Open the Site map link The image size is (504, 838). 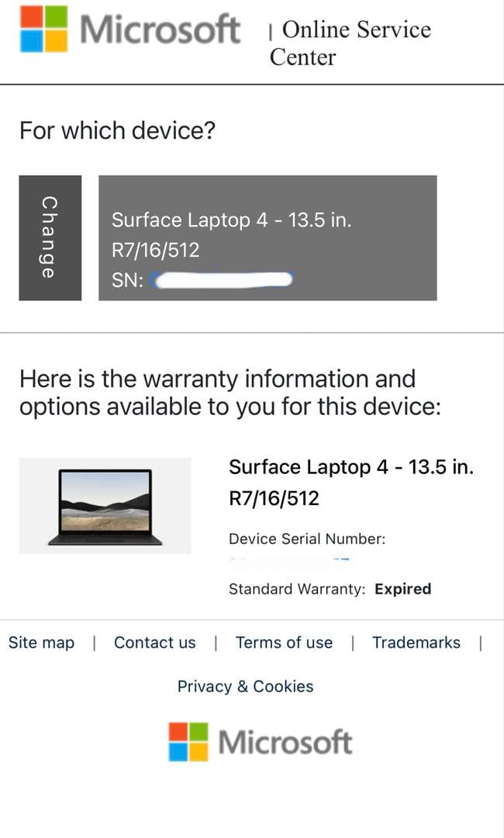click(41, 642)
